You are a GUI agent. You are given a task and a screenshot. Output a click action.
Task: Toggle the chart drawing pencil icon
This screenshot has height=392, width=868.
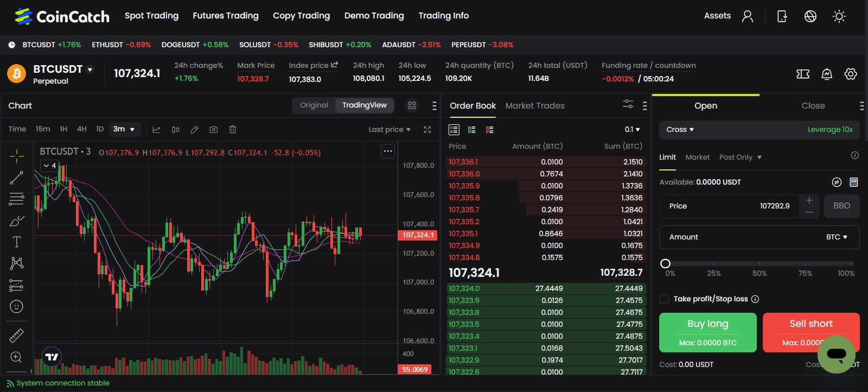(x=194, y=129)
